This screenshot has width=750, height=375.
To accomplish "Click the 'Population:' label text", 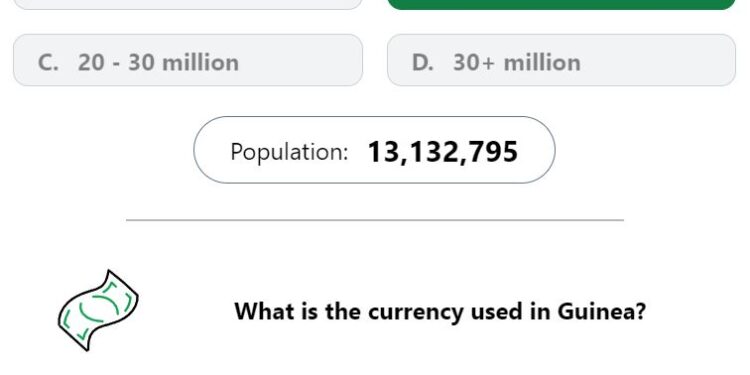I will [289, 152].
